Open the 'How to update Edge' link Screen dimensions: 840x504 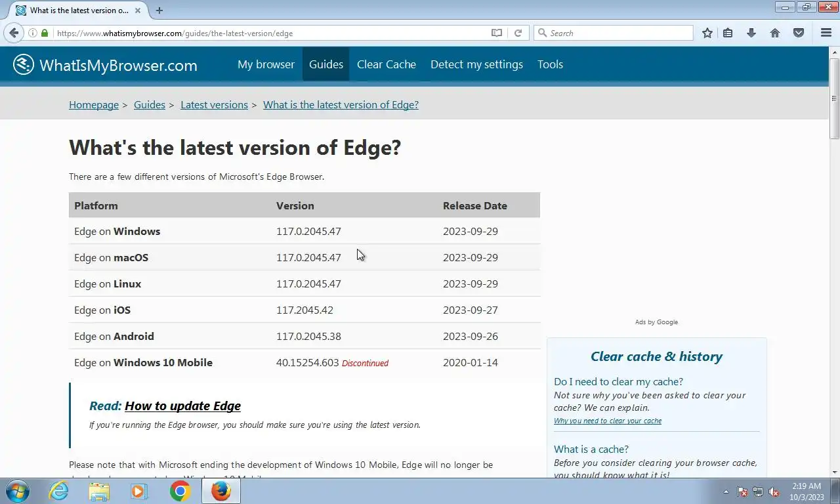tap(182, 406)
